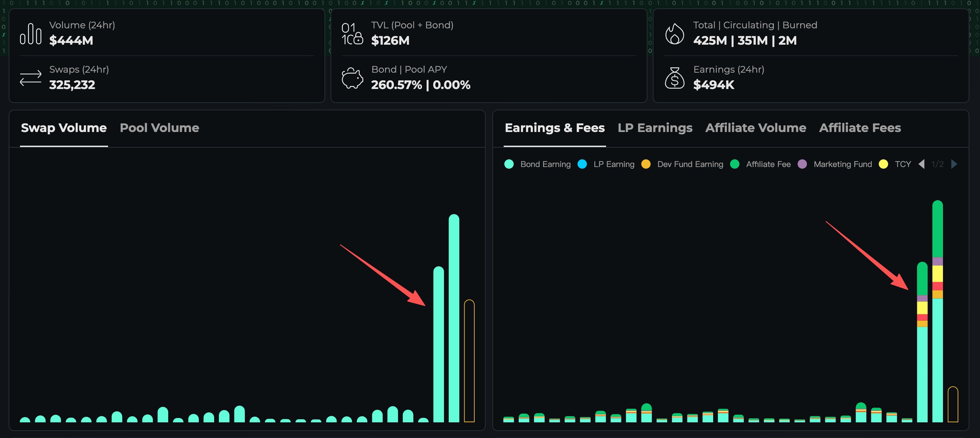Toggle Affiliate Fee legend series
980x438 pixels.
[x=761, y=164]
